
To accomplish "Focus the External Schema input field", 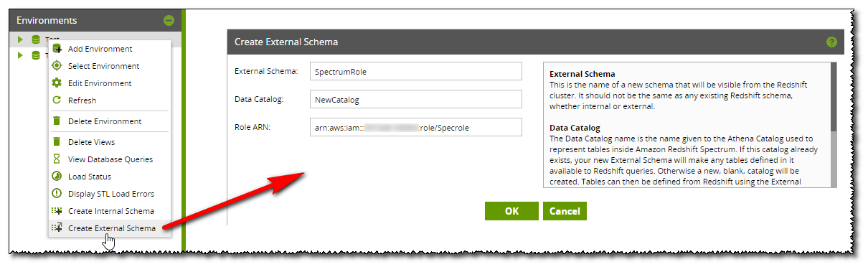I will [415, 71].
